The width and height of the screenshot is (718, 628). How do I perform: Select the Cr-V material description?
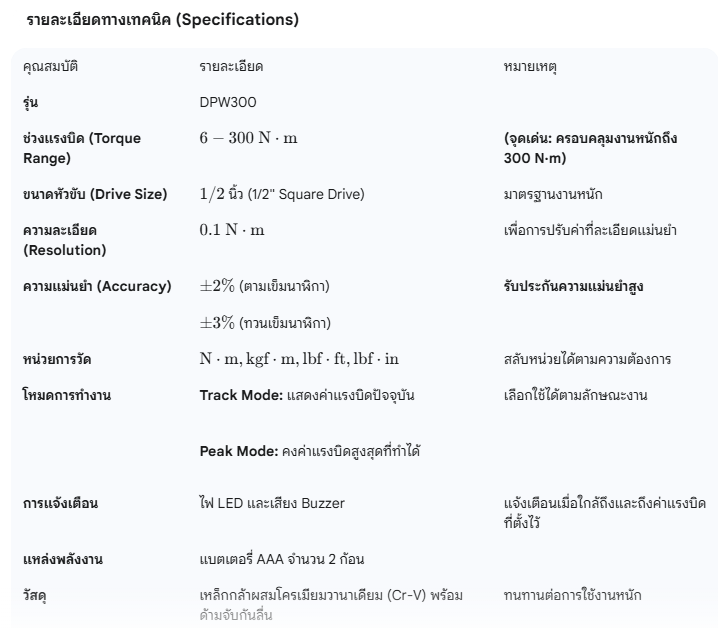(x=330, y=605)
